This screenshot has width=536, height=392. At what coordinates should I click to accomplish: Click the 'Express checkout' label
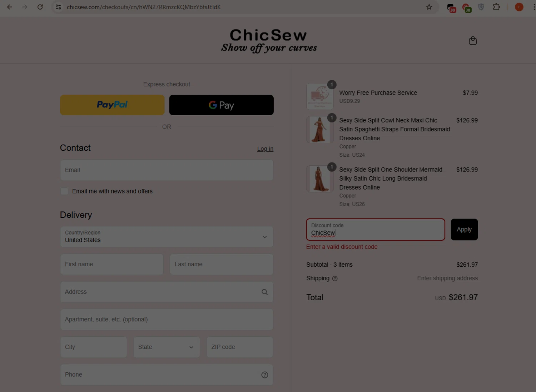point(167,84)
